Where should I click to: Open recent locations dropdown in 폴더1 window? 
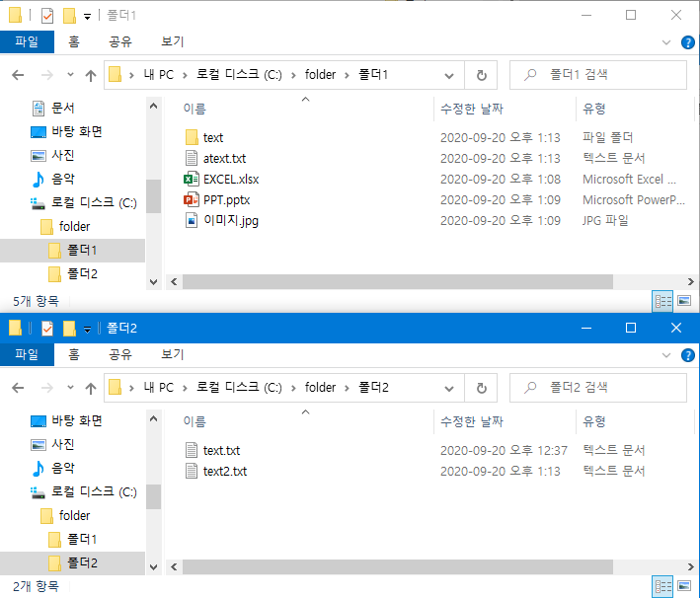70,75
